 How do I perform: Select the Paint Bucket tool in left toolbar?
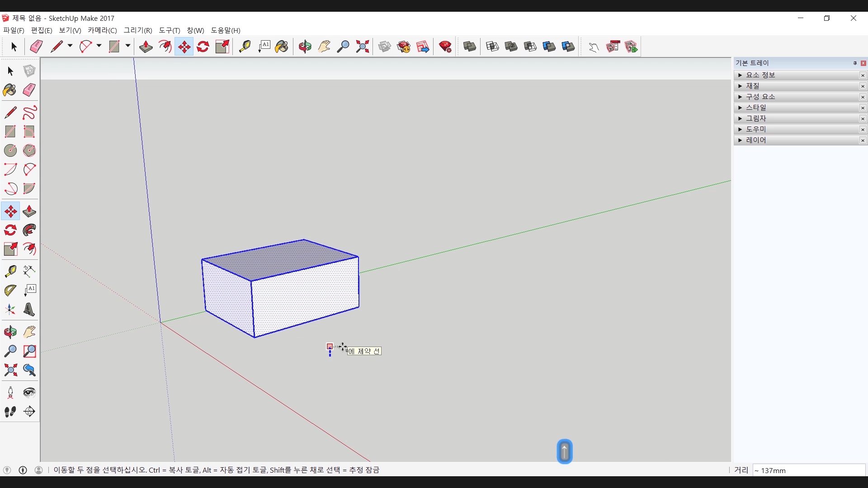10,90
